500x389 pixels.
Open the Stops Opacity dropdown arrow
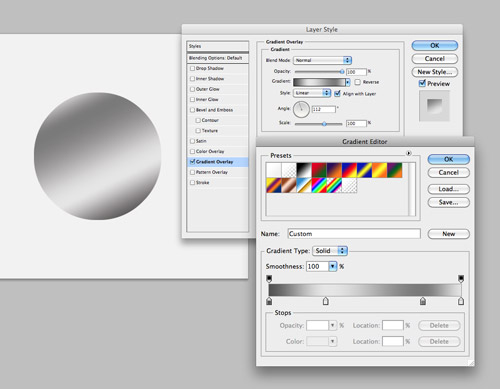[332, 325]
